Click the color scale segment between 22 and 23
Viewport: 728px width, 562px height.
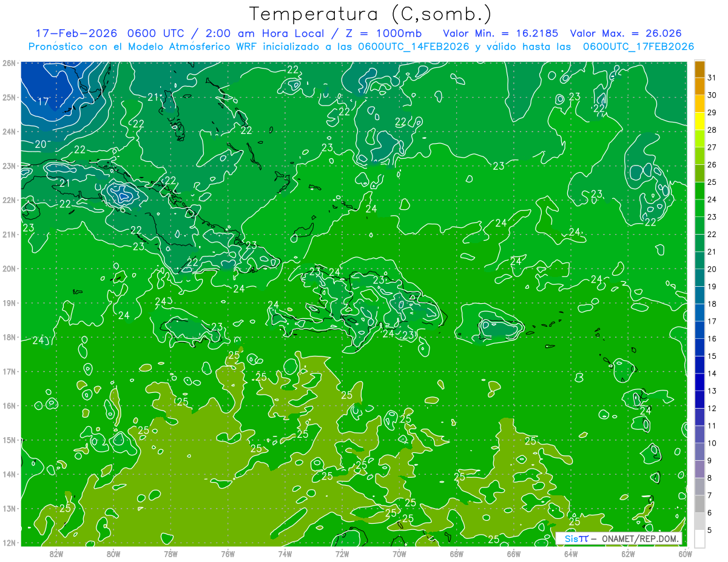point(699,226)
